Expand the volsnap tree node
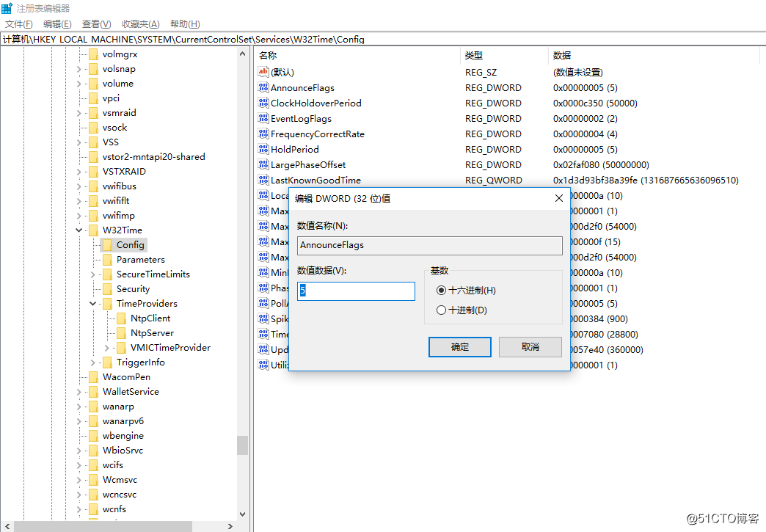 point(79,70)
